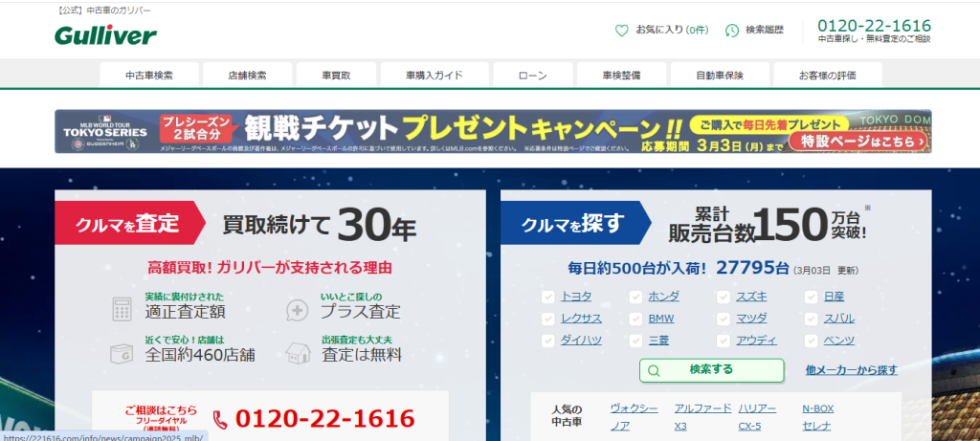Screen dimensions: 980x441
Task: Open the 車検整備 menu tab
Action: 621,75
